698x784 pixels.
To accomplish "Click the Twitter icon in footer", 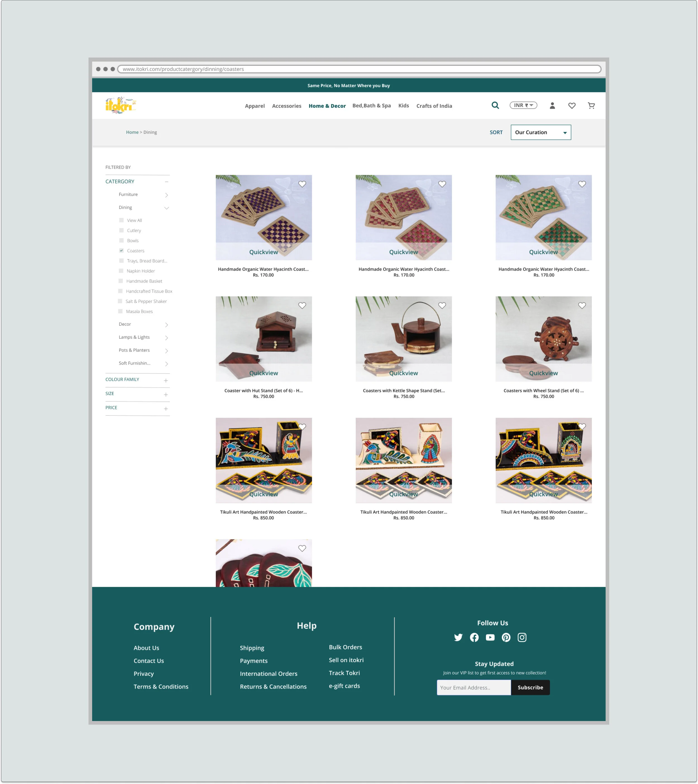I will [458, 638].
